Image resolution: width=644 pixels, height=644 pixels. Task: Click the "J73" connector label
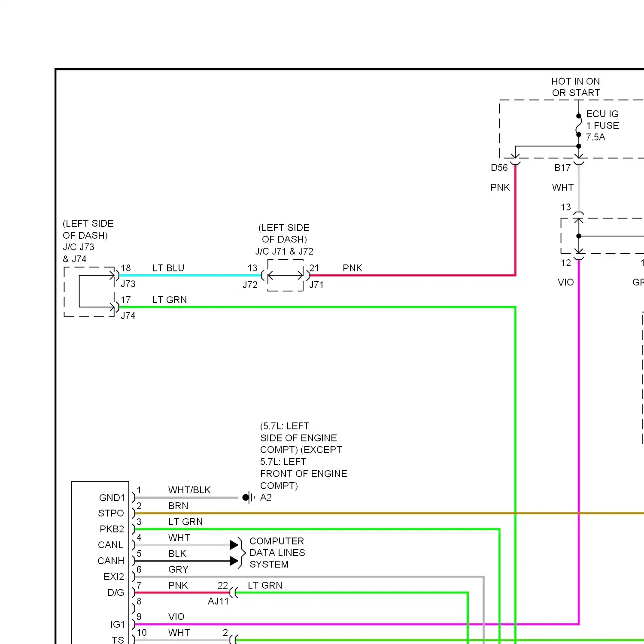(128, 284)
